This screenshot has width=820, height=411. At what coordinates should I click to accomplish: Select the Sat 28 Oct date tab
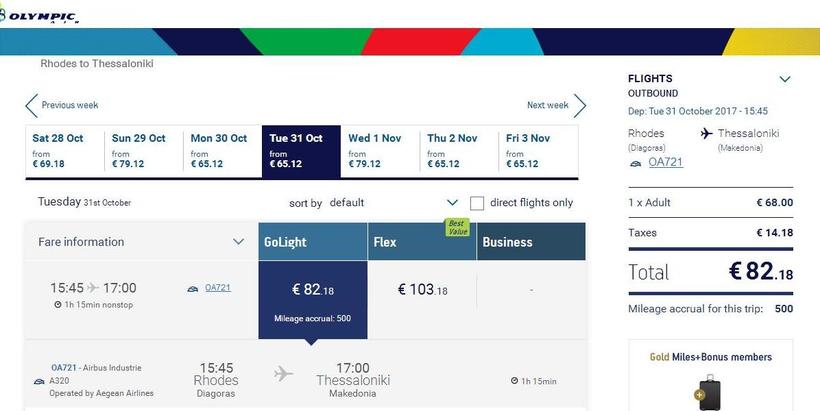click(x=64, y=151)
